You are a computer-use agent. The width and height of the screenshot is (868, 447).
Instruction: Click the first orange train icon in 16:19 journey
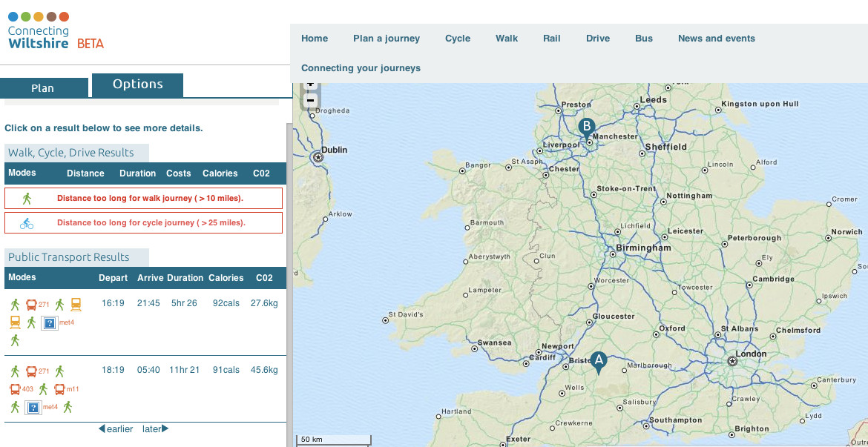[76, 304]
